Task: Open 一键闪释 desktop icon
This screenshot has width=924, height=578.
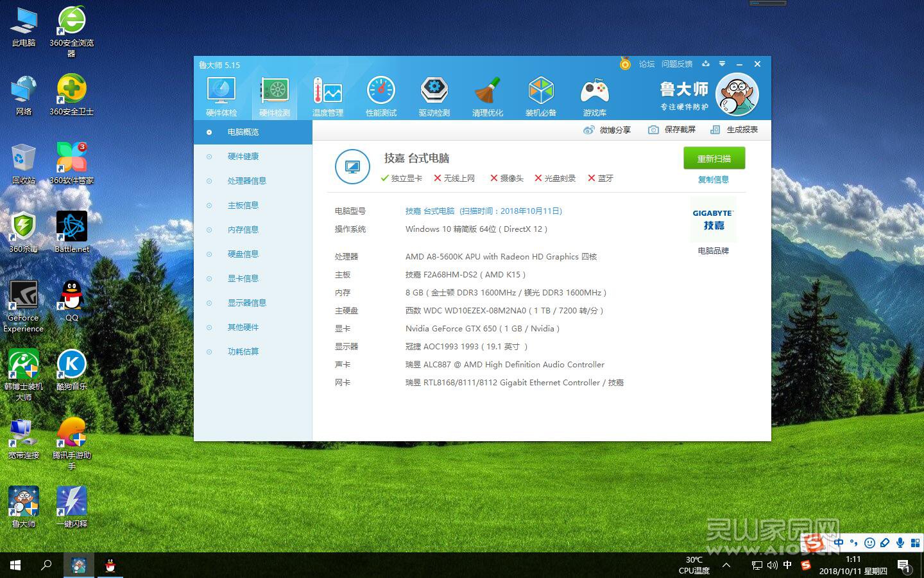Action: 72,508
